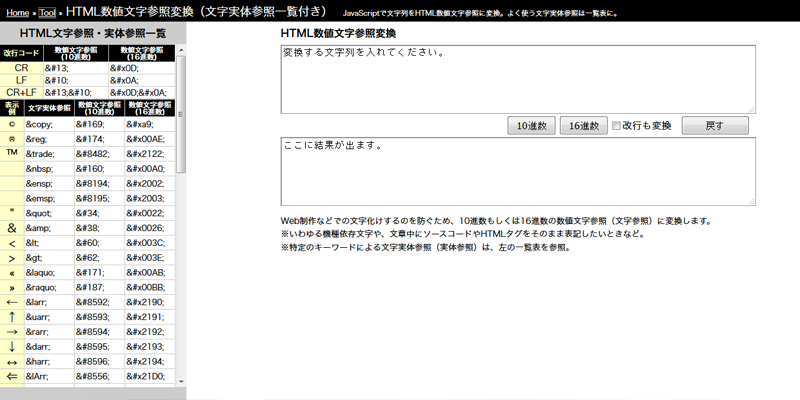The height and width of the screenshot is (400, 800).
Task: Click the &#160; decimal reference cell
Action: coord(99,169)
